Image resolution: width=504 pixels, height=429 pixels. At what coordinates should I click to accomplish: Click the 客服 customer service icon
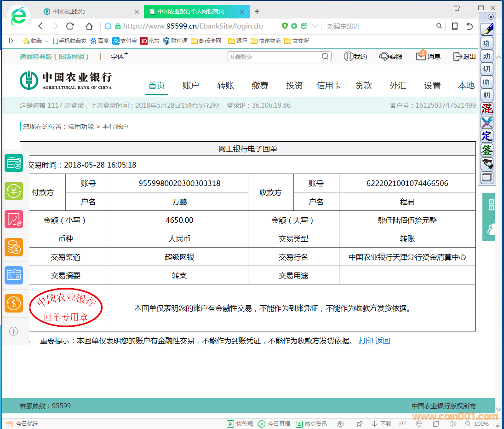pos(384,57)
